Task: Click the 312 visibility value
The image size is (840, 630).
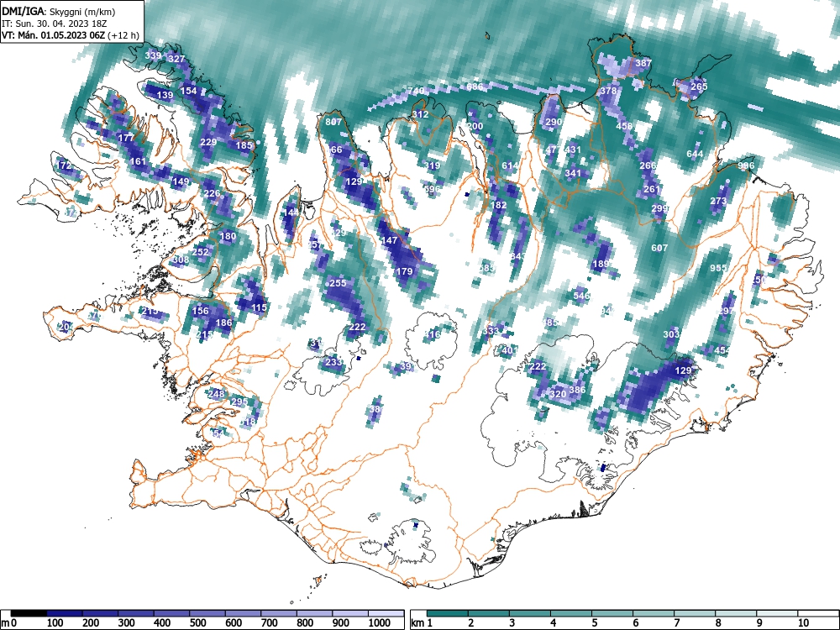Action: (x=420, y=114)
